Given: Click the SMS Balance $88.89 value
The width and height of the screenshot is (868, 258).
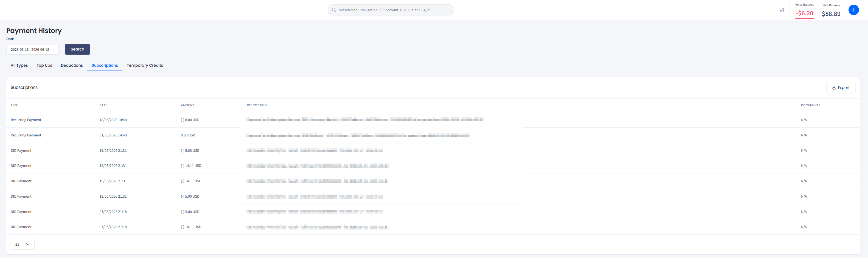Looking at the screenshot, I should pos(831,14).
